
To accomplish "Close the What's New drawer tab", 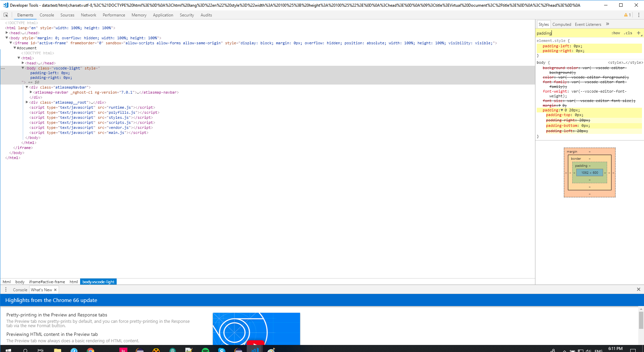I will click(55, 290).
